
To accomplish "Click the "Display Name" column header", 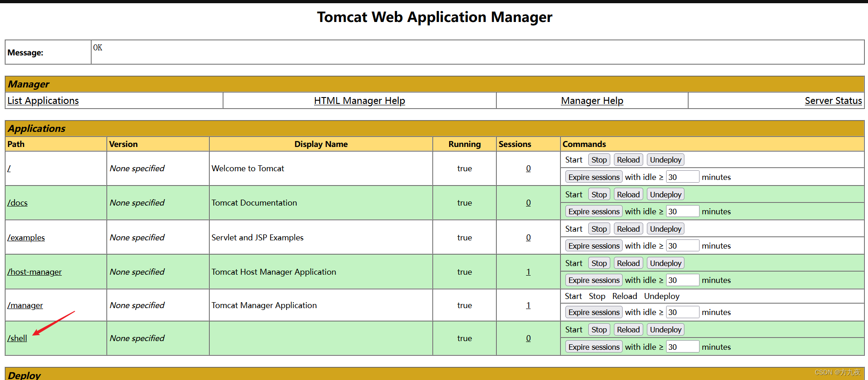I will click(321, 144).
